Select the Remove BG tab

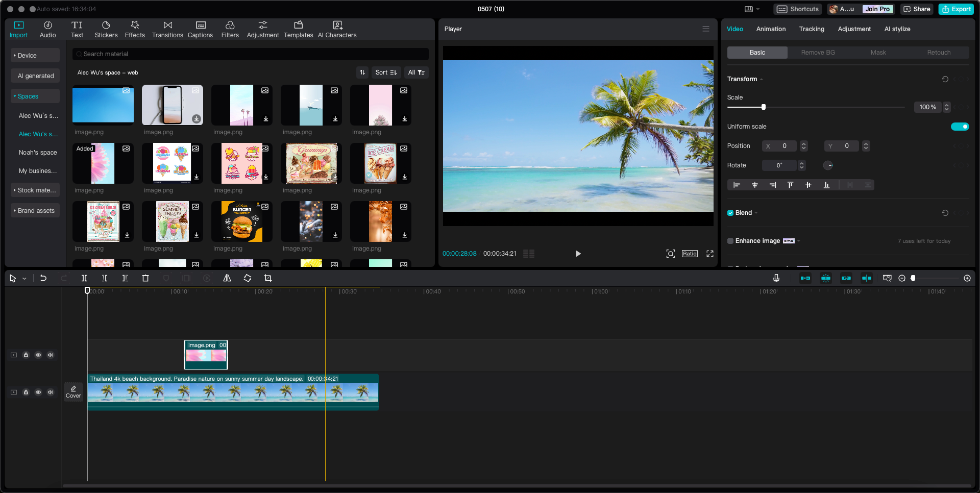pyautogui.click(x=818, y=53)
